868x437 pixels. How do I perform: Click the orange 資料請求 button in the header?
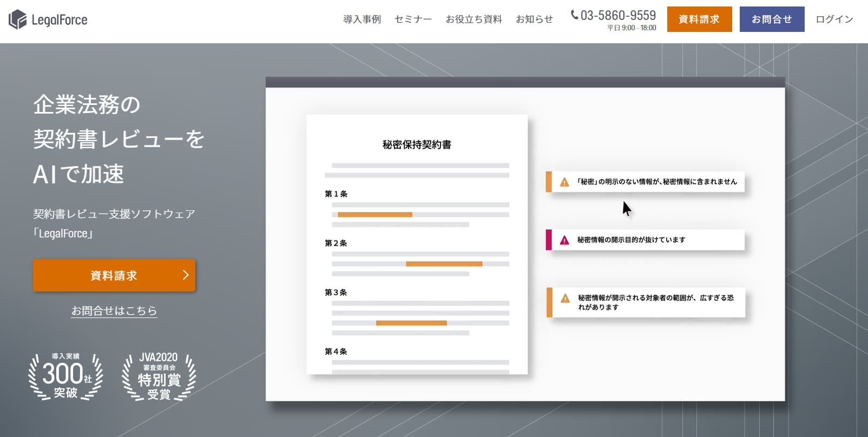(x=699, y=19)
